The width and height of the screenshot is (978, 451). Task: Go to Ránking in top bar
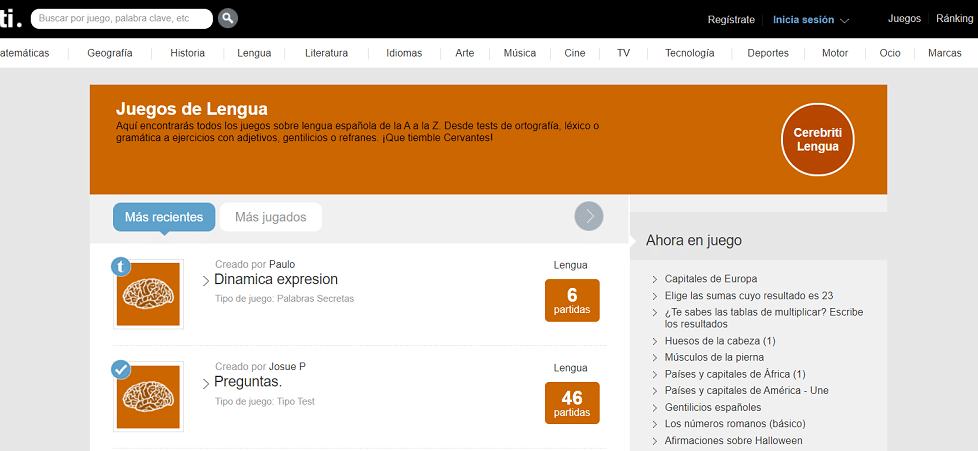[954, 19]
